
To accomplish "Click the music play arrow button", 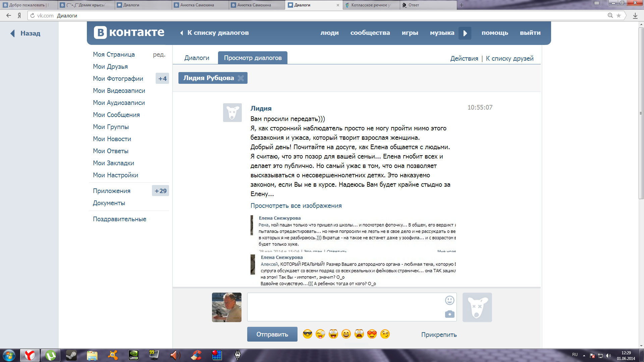I will 465,33.
